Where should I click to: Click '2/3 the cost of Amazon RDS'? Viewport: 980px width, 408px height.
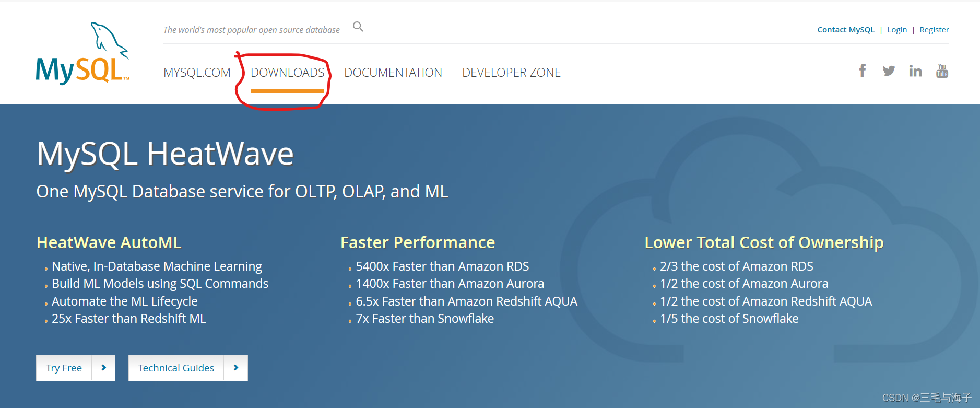tap(737, 266)
